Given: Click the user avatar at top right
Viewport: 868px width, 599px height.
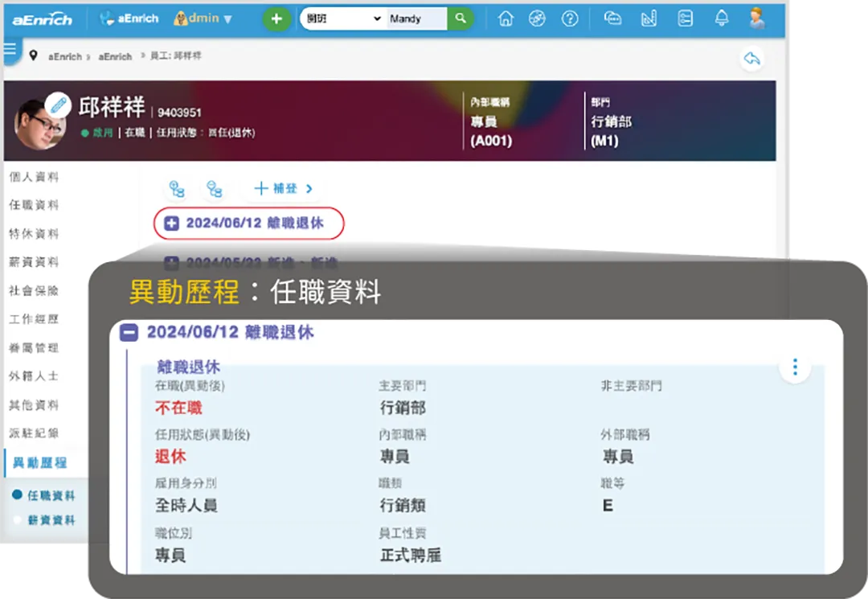Looking at the screenshot, I should click(x=756, y=18).
